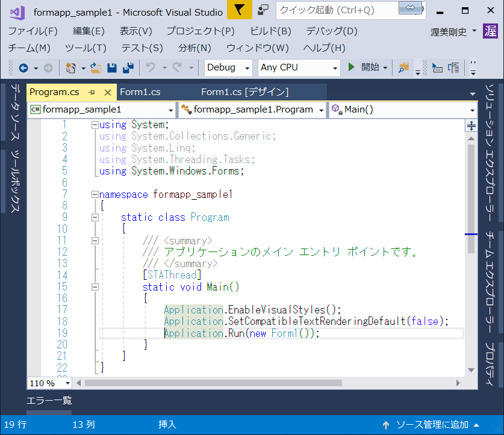Switch to the Form1.cs tab

[x=140, y=92]
